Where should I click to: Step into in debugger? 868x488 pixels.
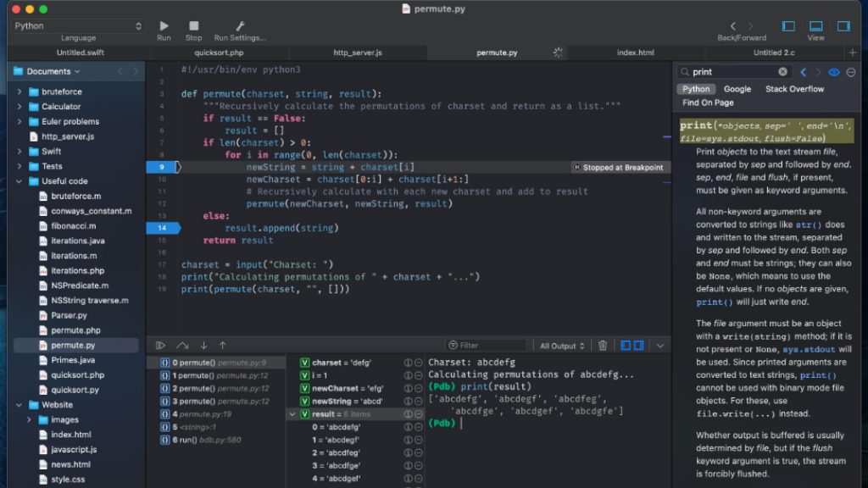tap(203, 346)
